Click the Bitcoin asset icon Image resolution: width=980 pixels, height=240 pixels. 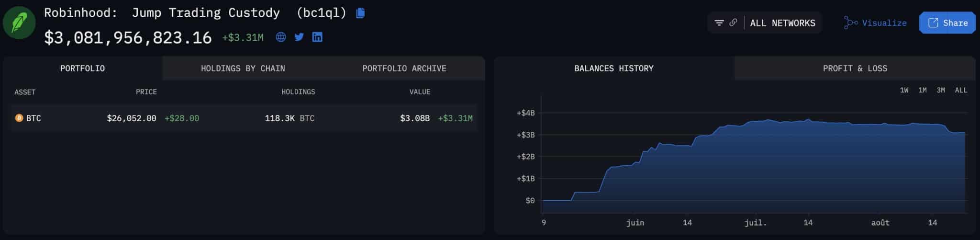tap(19, 118)
